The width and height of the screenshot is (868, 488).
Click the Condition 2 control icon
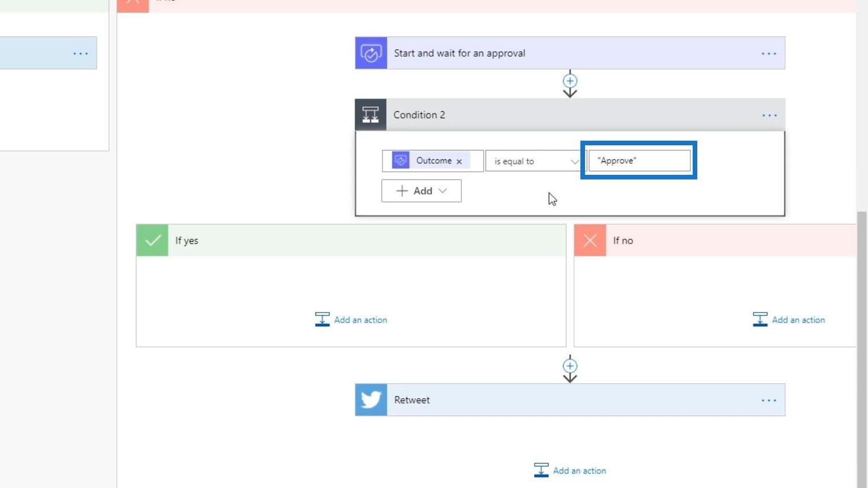370,115
